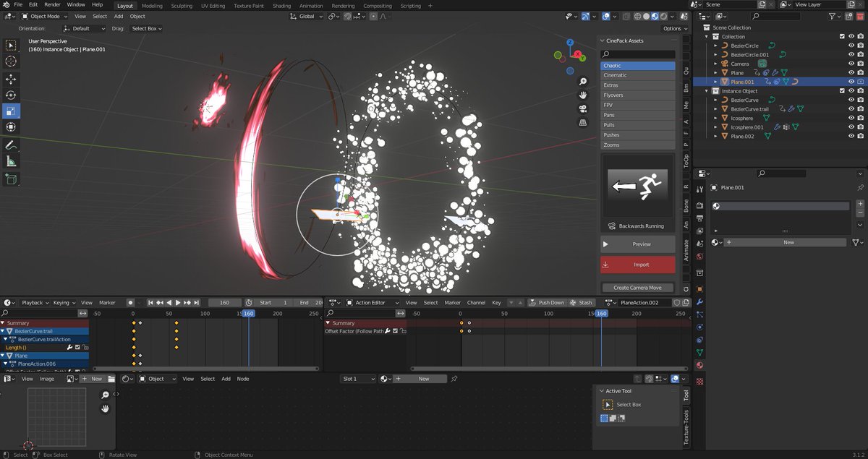
Task: Switch to the Modeling workspace tab
Action: (x=152, y=6)
